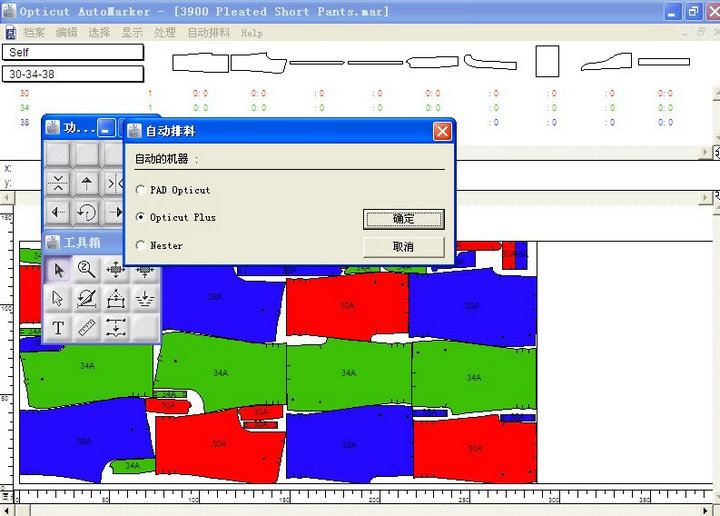Open the Help menu
The width and height of the screenshot is (720, 516).
pyautogui.click(x=252, y=33)
